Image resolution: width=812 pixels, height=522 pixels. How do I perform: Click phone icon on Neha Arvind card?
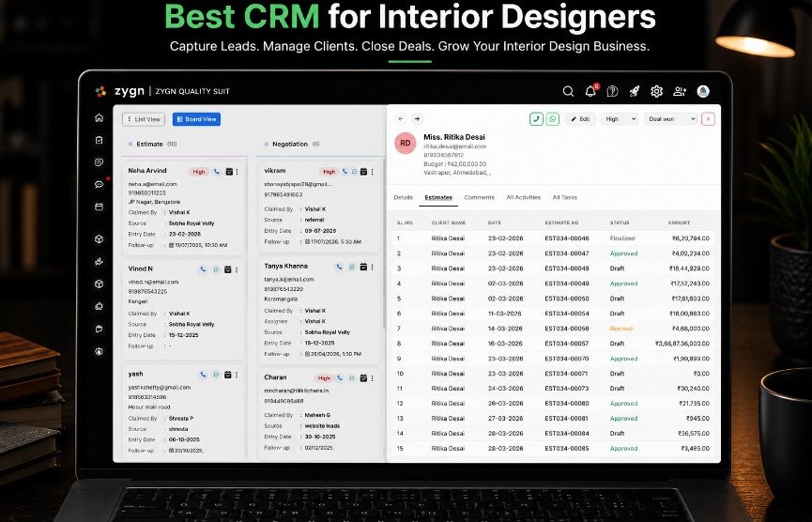coord(217,172)
